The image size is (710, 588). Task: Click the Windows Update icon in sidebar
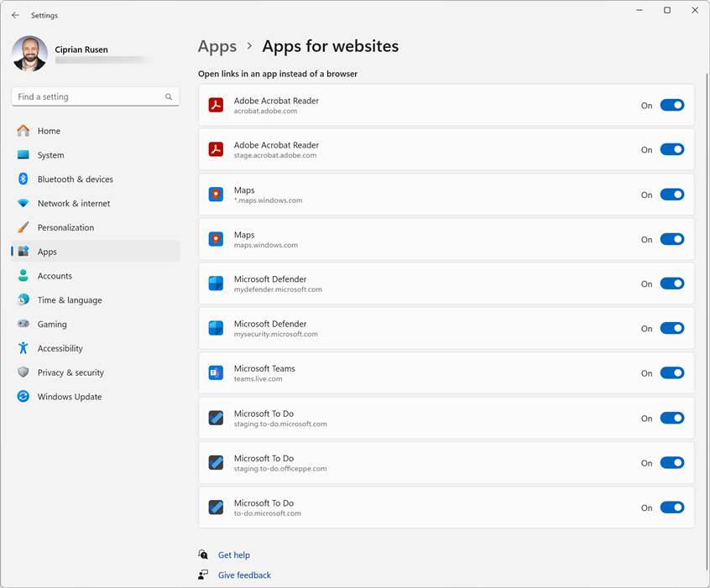(x=23, y=397)
